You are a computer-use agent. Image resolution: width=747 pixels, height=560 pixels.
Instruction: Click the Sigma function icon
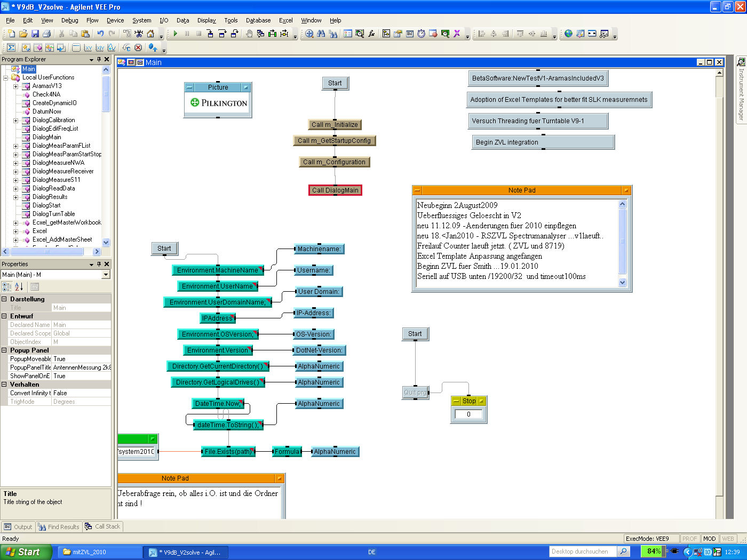click(x=11, y=47)
